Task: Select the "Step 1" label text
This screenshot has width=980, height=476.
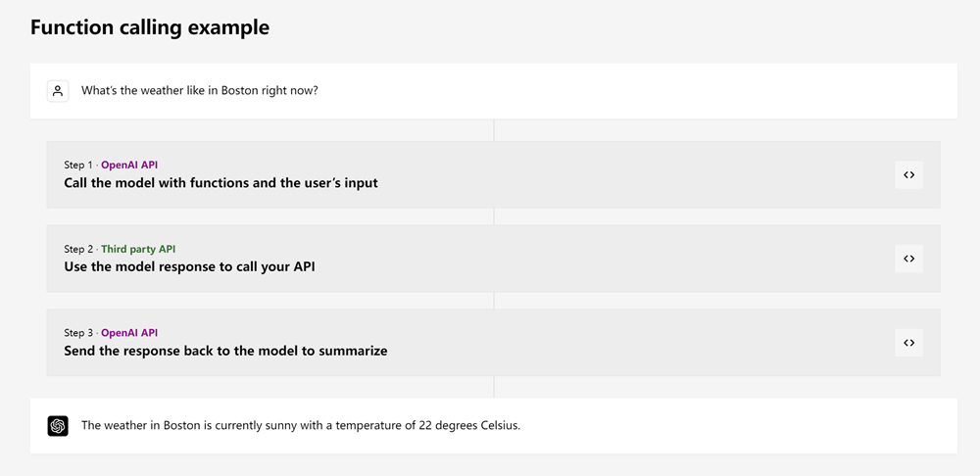Action: [77, 166]
